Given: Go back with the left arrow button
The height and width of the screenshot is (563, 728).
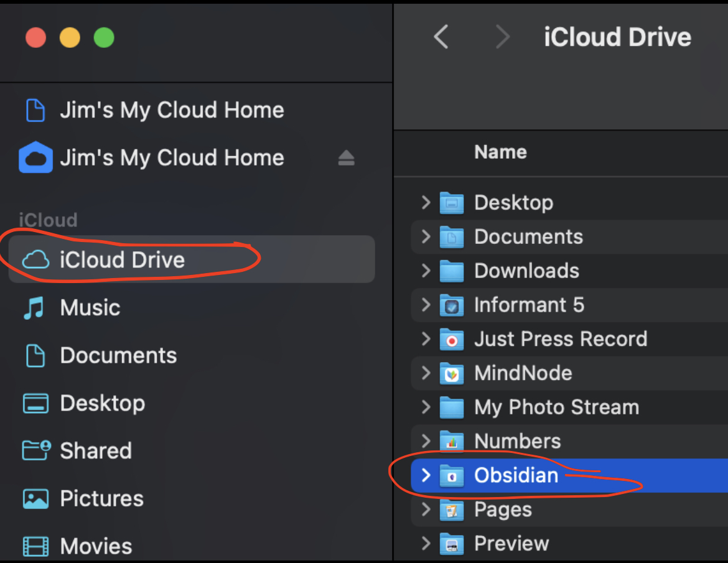Looking at the screenshot, I should (x=441, y=37).
